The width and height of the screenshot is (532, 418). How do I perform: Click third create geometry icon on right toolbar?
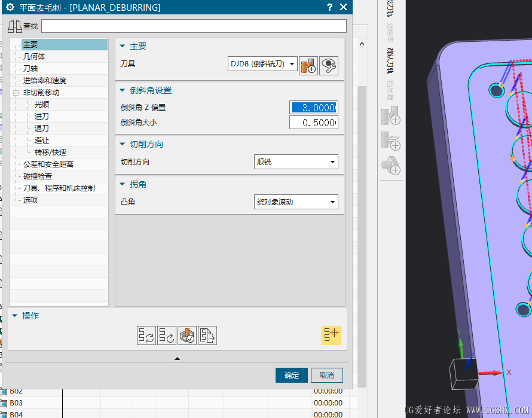point(390,166)
